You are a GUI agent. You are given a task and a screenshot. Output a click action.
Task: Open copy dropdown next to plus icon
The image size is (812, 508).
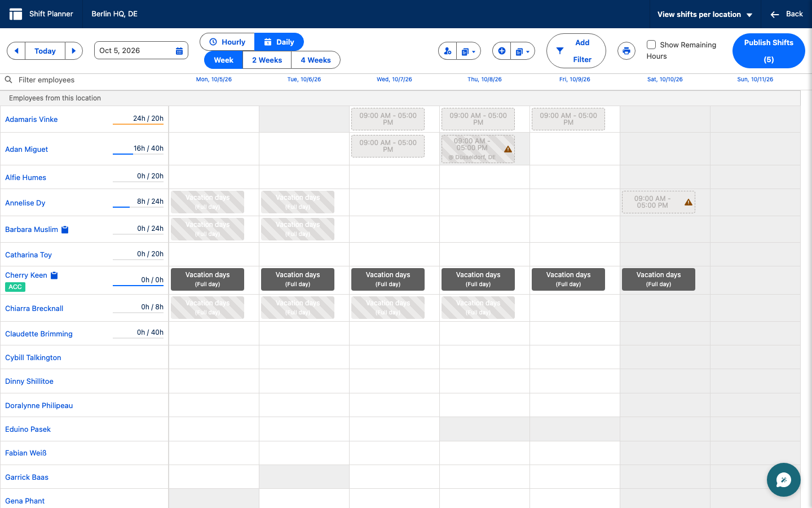coord(523,51)
